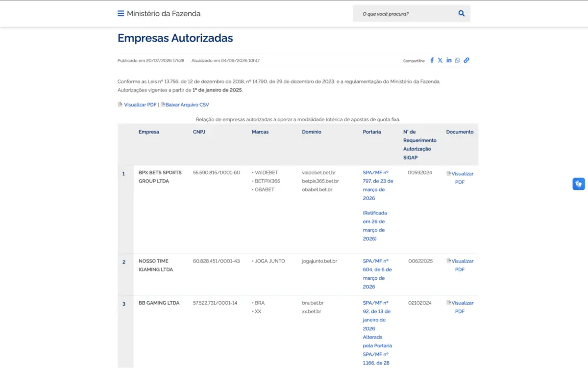Share the page on X (Twitter)
Image resolution: width=588 pixels, height=368 pixels.
coord(440,60)
